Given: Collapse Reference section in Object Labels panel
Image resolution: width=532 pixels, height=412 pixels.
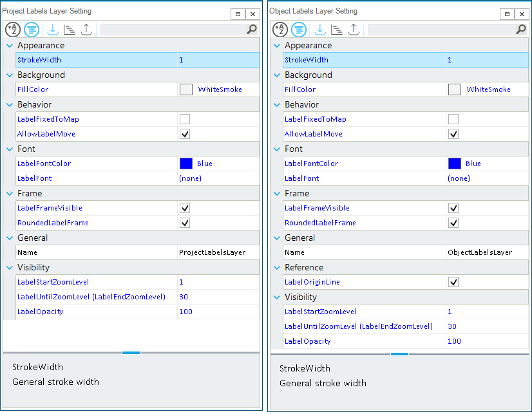Looking at the screenshot, I should (x=277, y=268).
